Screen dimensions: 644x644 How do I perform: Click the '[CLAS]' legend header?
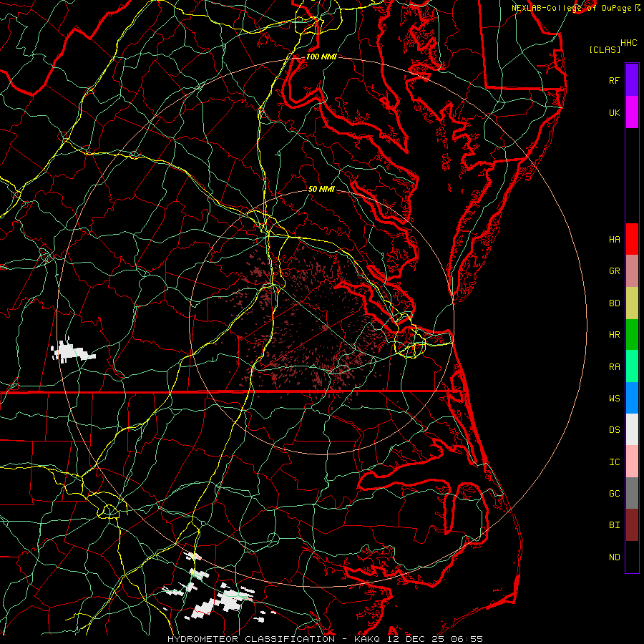605,49
